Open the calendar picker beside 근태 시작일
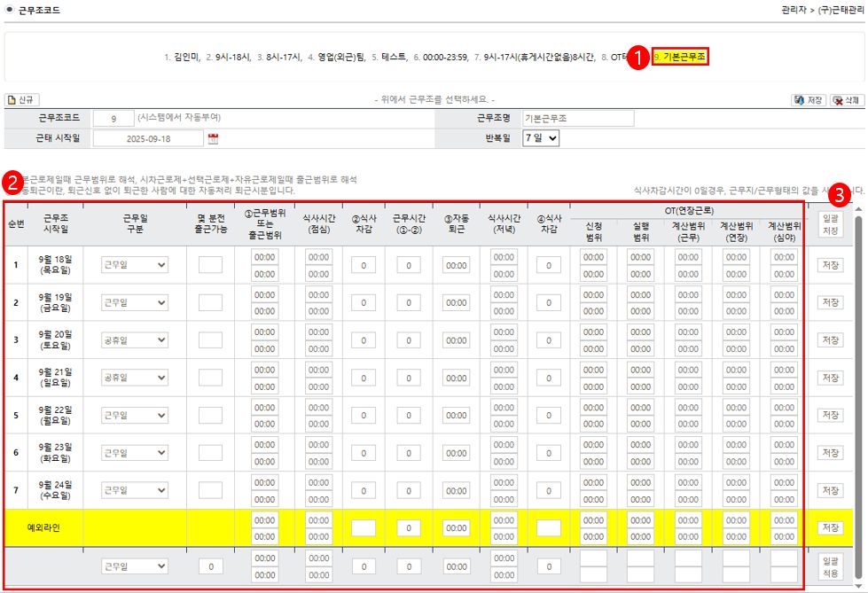 [x=213, y=139]
